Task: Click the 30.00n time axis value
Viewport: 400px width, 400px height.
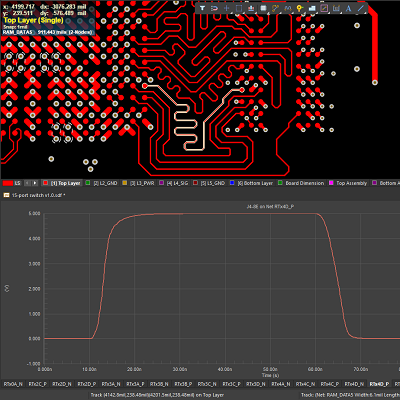Action: tap(180, 369)
